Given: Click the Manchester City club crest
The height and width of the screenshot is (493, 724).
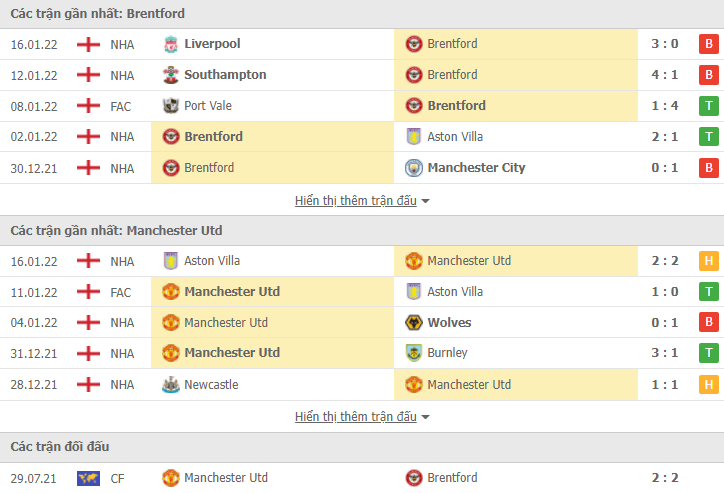Looking at the screenshot, I should pos(414,168).
